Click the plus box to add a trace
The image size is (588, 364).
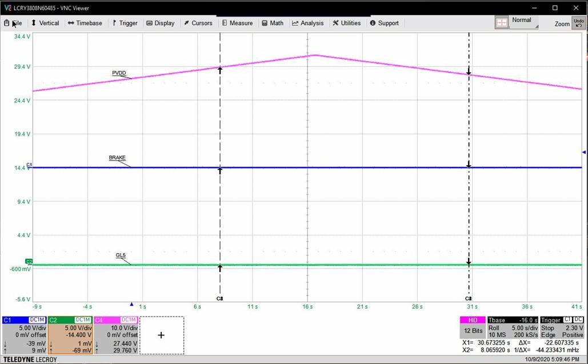tap(161, 335)
